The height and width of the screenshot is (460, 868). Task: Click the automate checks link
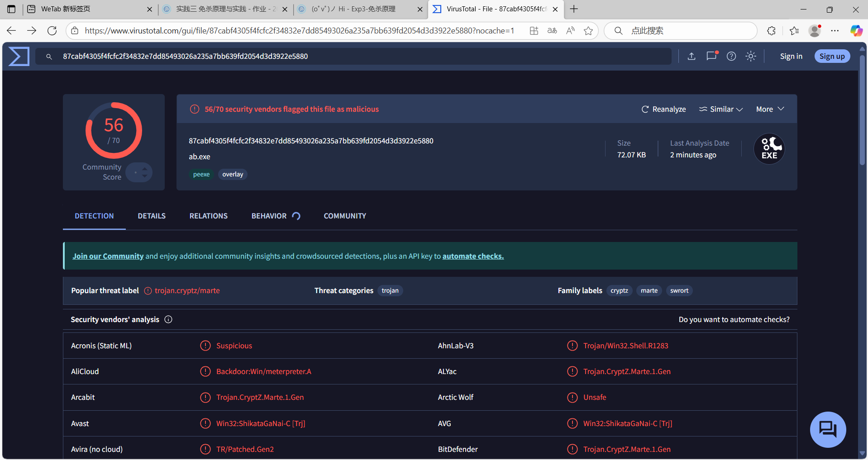473,256
